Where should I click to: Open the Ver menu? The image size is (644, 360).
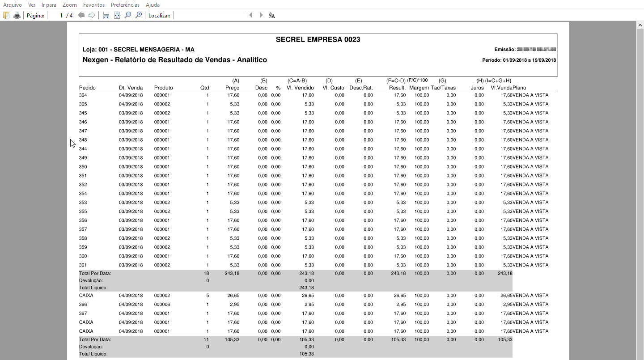pos(32,5)
